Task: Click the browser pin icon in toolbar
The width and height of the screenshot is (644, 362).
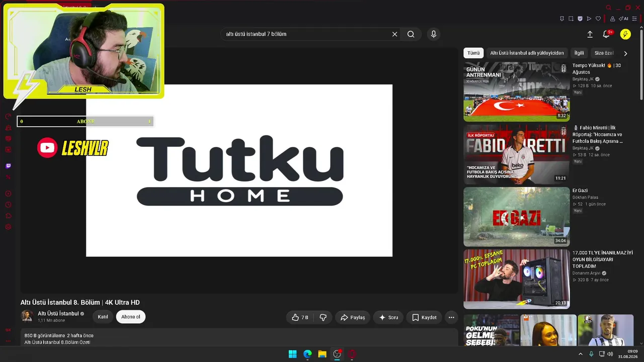Action: tap(562, 19)
